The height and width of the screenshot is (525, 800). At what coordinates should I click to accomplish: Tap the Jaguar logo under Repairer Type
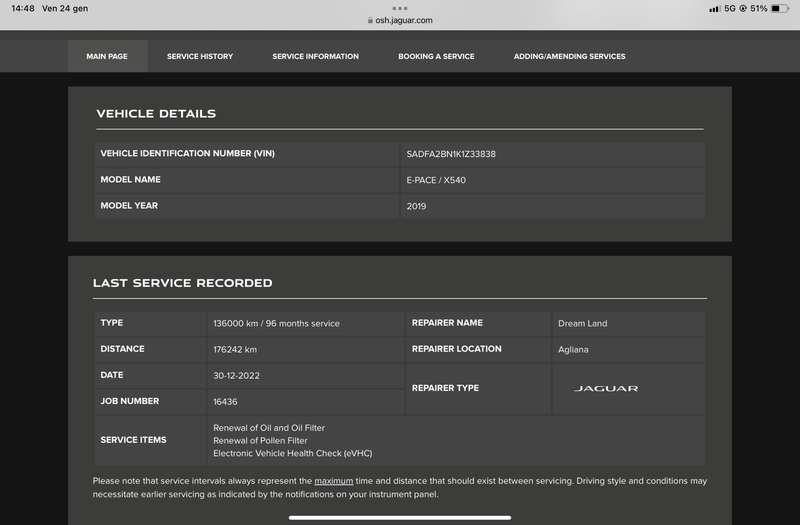pyautogui.click(x=606, y=389)
